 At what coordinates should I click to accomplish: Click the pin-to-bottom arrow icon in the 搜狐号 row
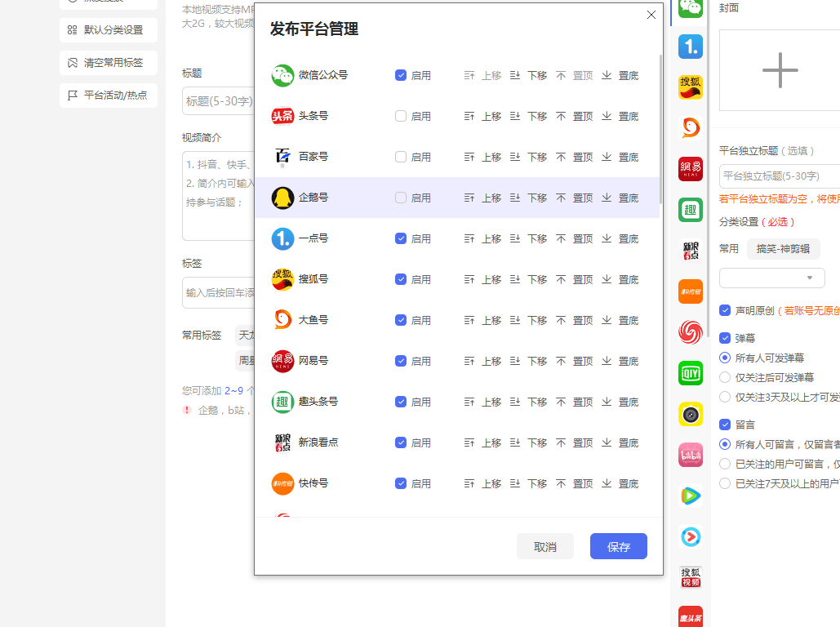pyautogui.click(x=607, y=279)
